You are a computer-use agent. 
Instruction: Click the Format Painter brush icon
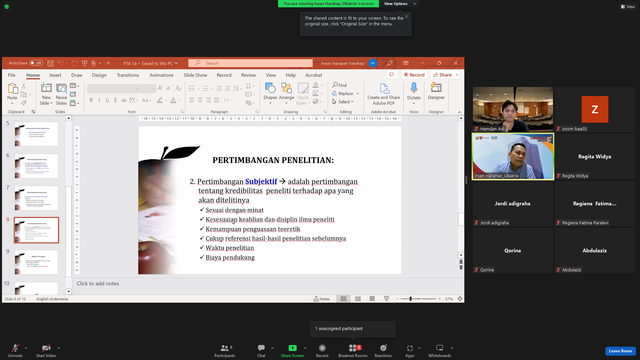click(x=24, y=102)
